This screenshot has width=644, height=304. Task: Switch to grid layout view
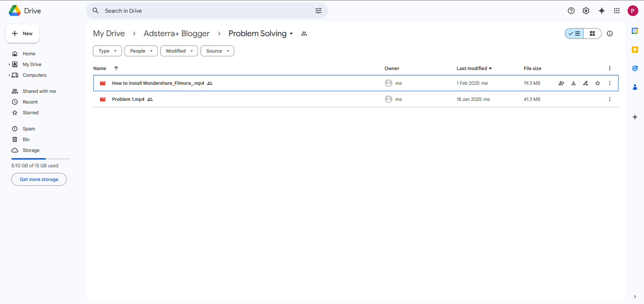[592, 34]
